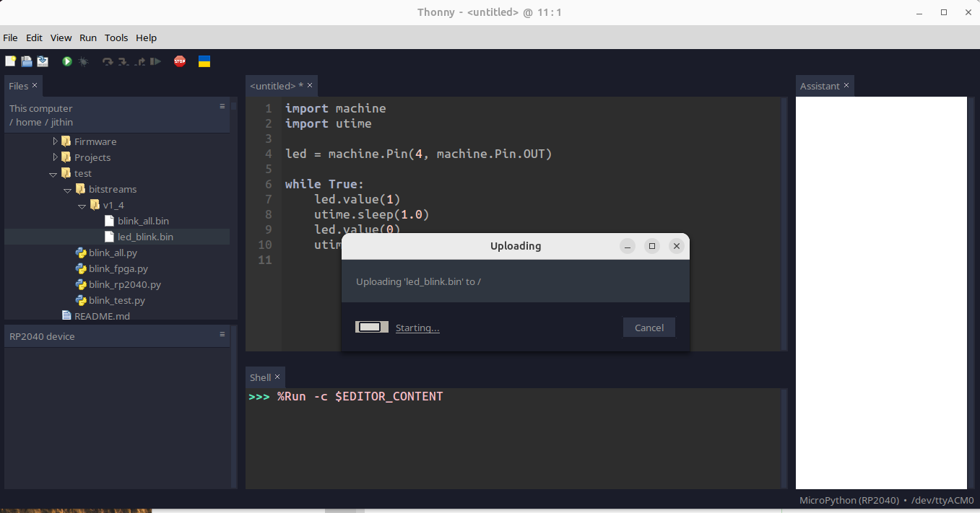Open the Tools menu
Image resolution: width=980 pixels, height=513 pixels.
coord(116,38)
